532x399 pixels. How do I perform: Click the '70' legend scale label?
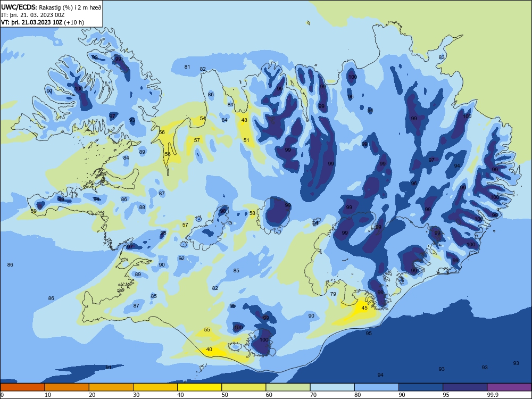coord(313,395)
